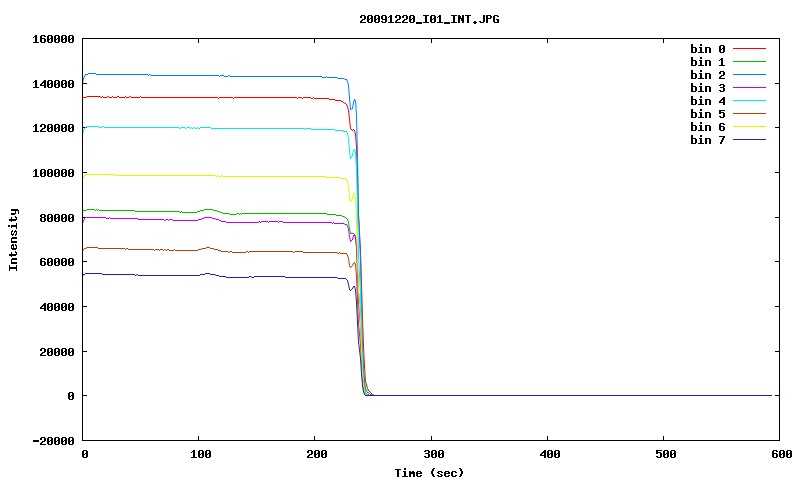Click the 20000 y-axis tick label

(57, 352)
